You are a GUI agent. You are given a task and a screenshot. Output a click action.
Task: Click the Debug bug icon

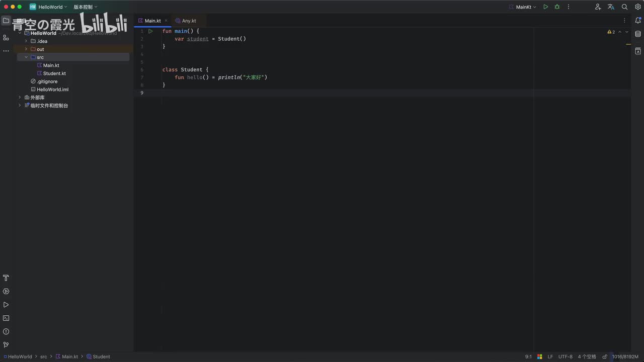[x=557, y=7]
